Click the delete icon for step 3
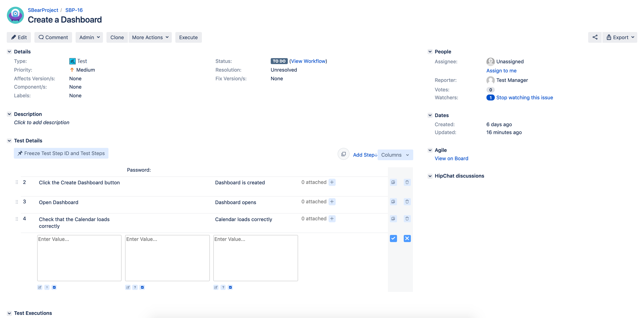The width and height of the screenshot is (644, 318). [x=407, y=201]
